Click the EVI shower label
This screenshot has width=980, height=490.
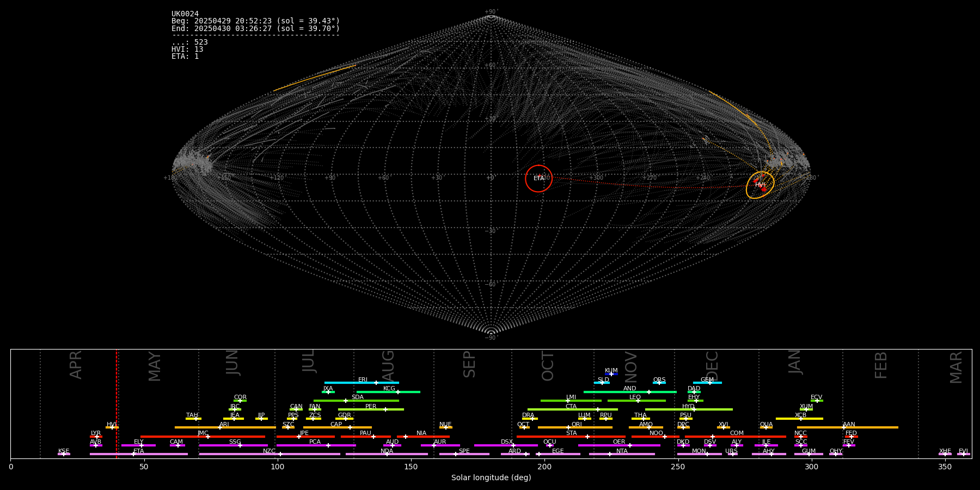pos(963,451)
